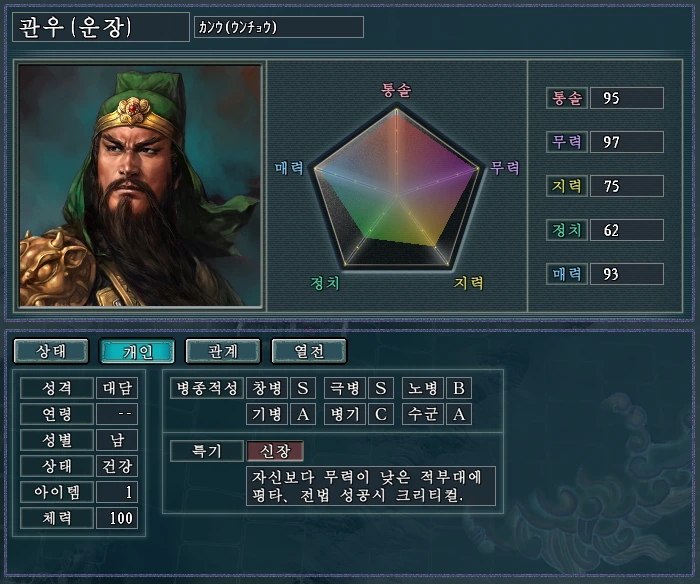Click the 극병 troop aptitude label
The height and width of the screenshot is (584, 700).
pyautogui.click(x=345, y=388)
